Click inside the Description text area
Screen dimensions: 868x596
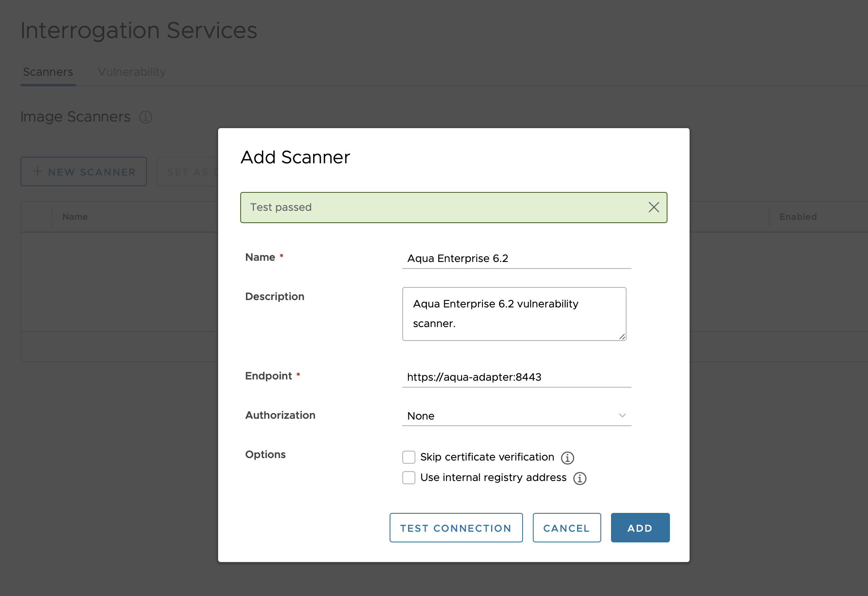514,314
